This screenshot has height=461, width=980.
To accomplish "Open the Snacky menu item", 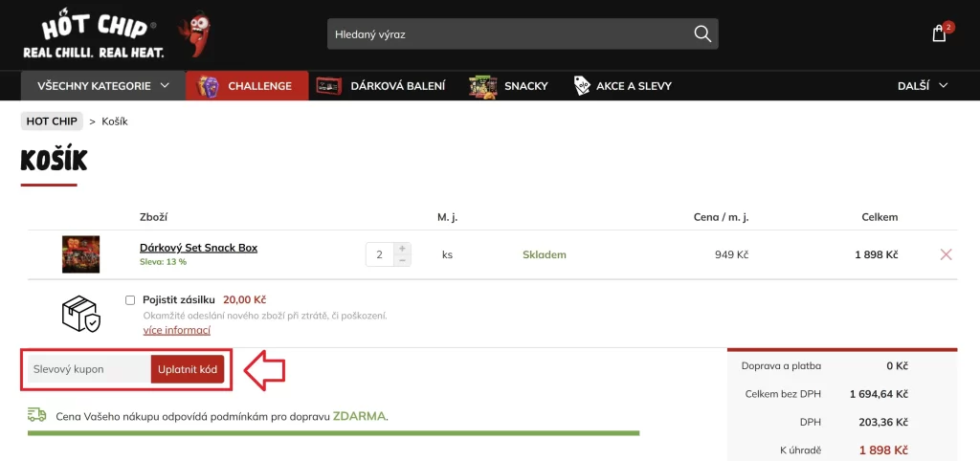I will (526, 86).
